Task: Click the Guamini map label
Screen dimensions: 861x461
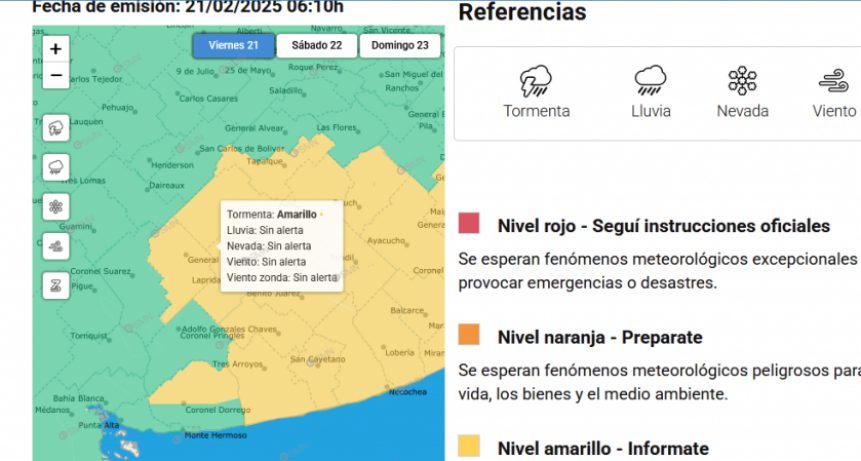Action: [75, 226]
